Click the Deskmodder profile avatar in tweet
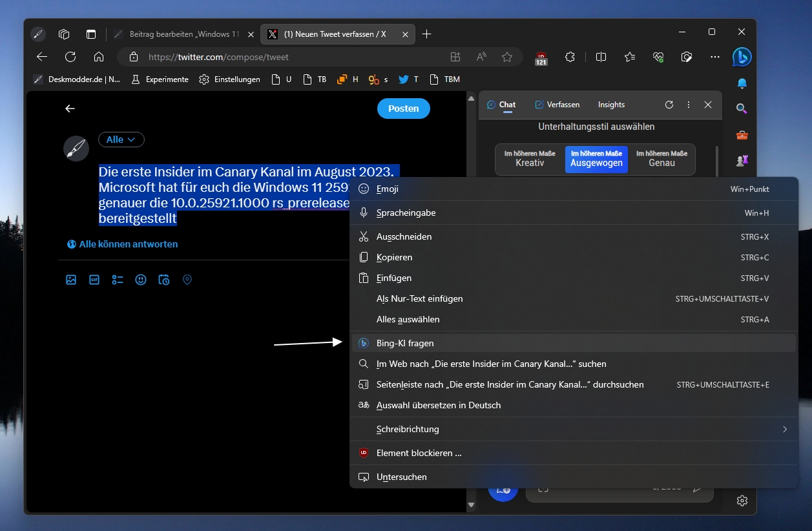Screen dimensions: 812x531 click(x=76, y=149)
